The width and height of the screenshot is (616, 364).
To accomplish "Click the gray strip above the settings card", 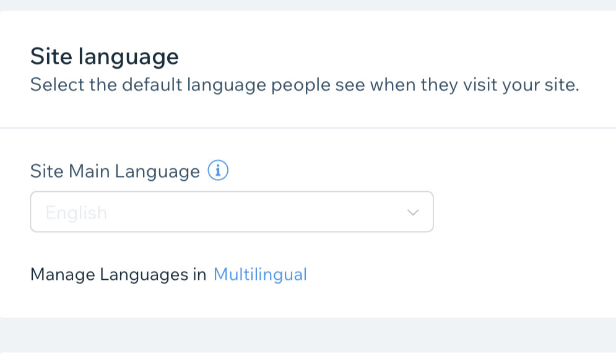I will (308, 5).
